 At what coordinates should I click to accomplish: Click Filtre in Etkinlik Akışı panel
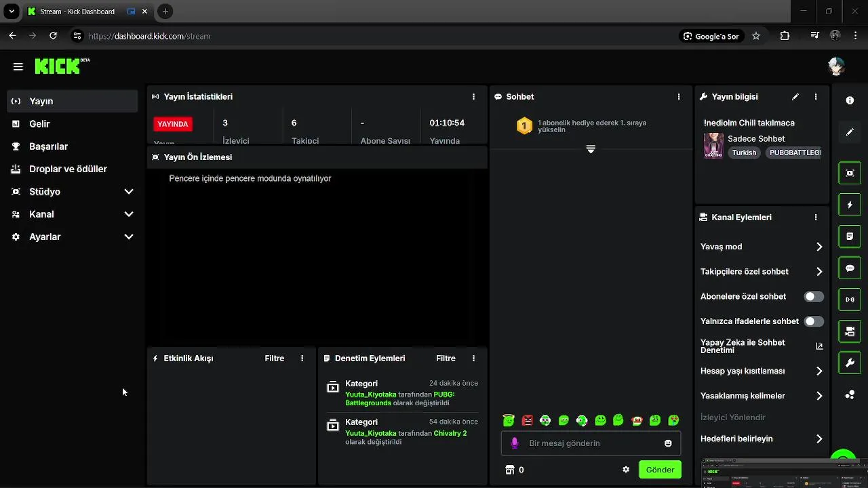275,359
